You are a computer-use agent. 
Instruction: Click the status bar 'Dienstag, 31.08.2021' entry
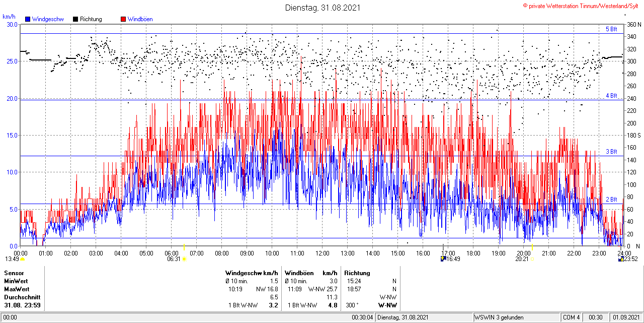coord(403,317)
